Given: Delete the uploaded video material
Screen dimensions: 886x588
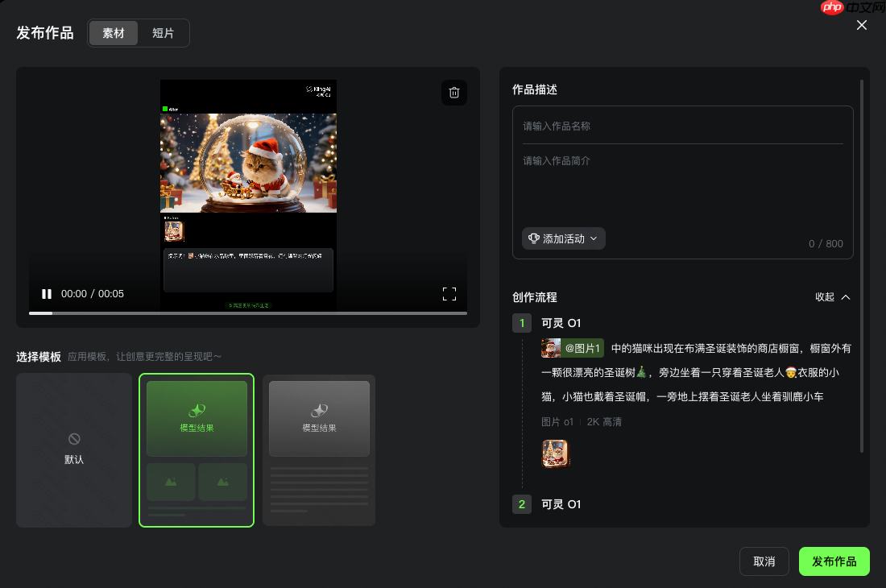Looking at the screenshot, I should tap(453, 93).
